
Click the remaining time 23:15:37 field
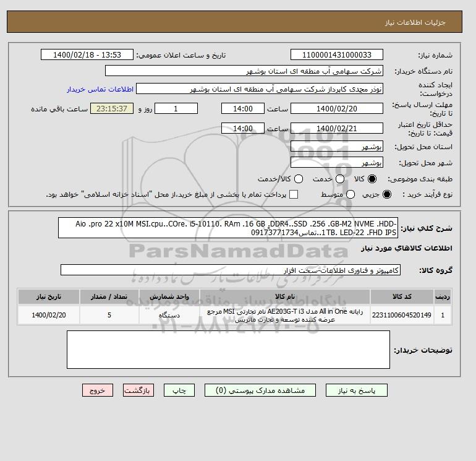click(112, 108)
